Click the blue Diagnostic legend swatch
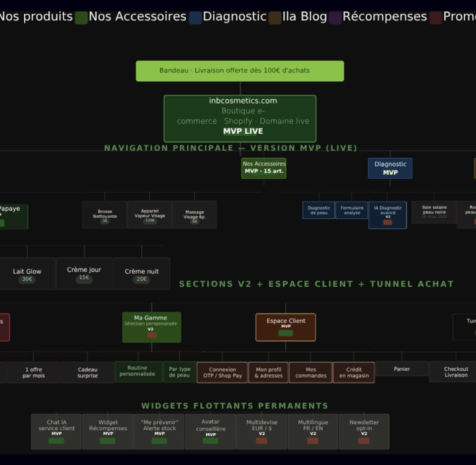 [x=195, y=18]
